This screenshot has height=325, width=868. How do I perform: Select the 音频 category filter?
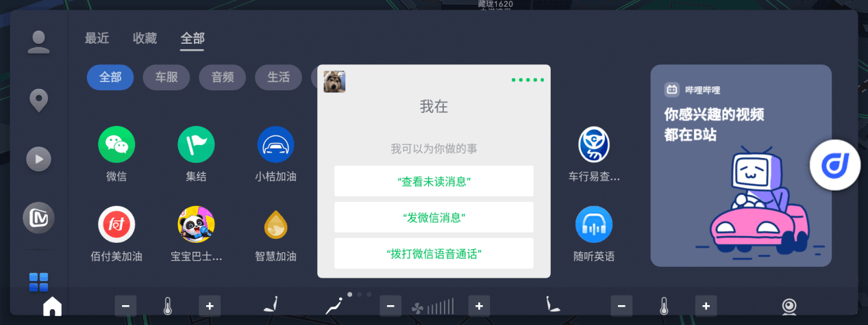pos(222,77)
